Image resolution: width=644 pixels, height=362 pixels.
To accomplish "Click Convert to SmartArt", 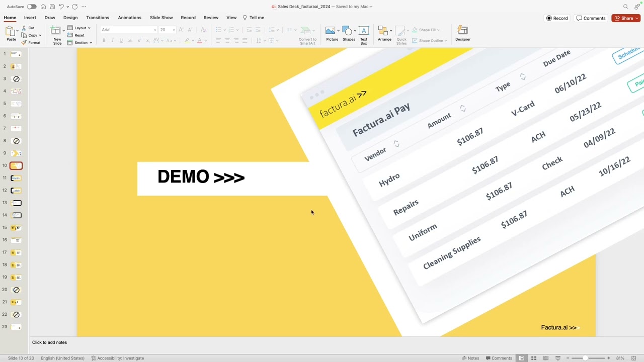I will [x=307, y=36].
